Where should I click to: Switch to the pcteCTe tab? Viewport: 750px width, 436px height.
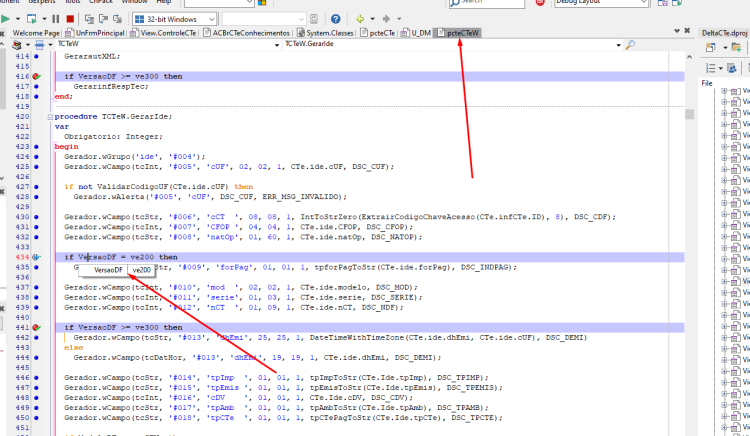coord(378,33)
